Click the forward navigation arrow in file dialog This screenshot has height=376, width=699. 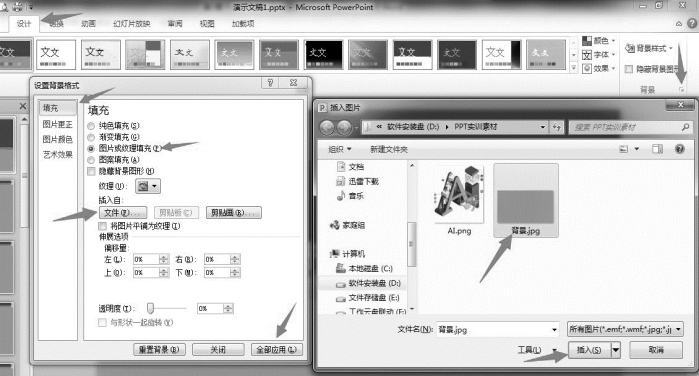coord(344,128)
